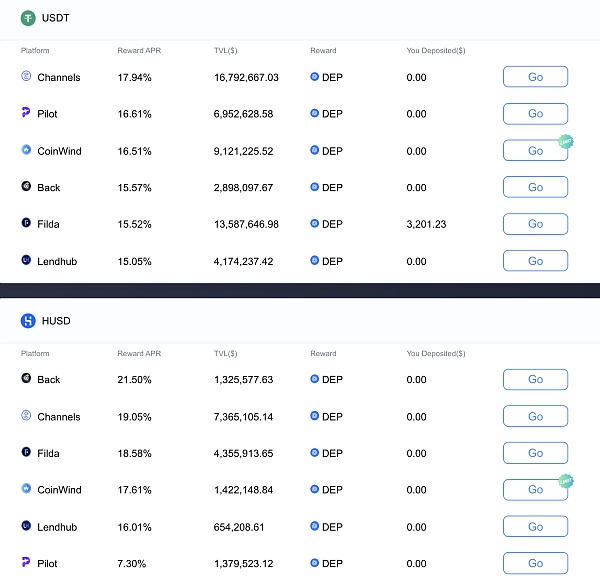Viewport: 600px width, 583px height.
Task: Click the DEP reward icon in HUSD CoinWind row
Action: tap(315, 489)
